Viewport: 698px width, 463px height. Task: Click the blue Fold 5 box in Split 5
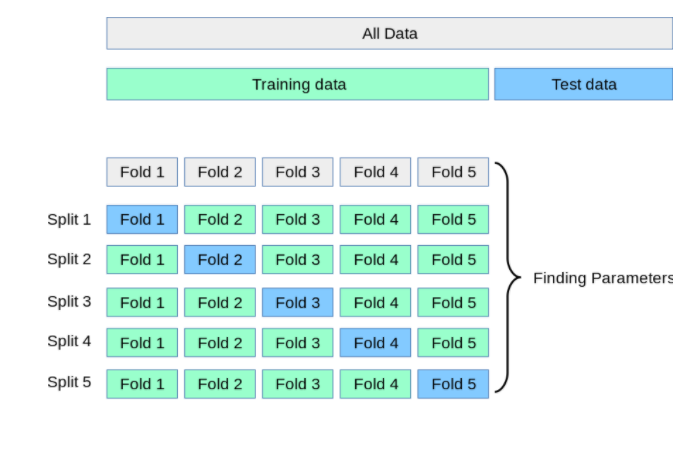[x=453, y=384]
